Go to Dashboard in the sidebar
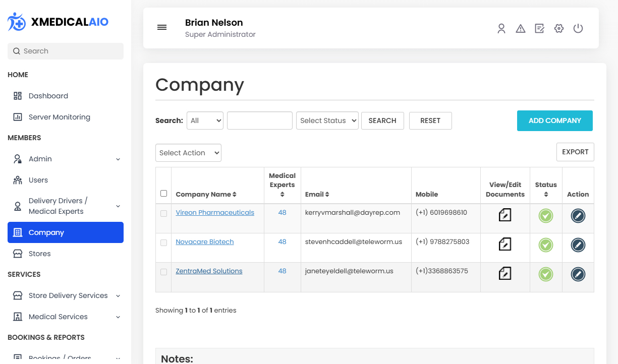Screen dimensions: 618x364 (48, 96)
